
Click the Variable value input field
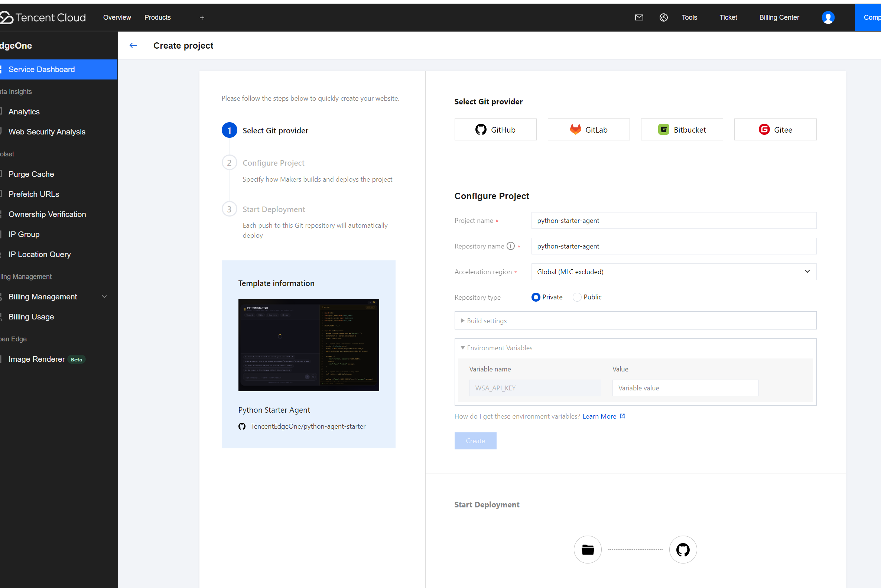coord(685,388)
